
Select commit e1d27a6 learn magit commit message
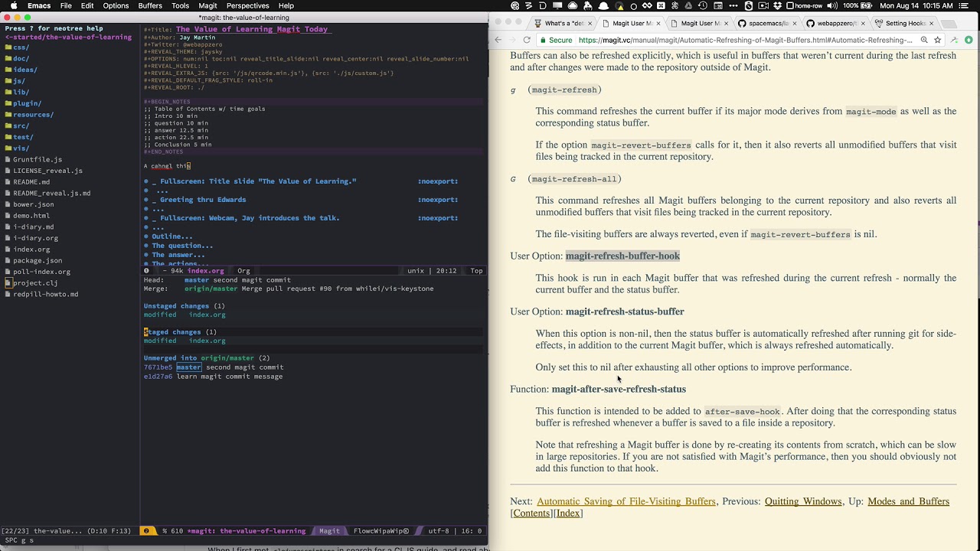213,377
